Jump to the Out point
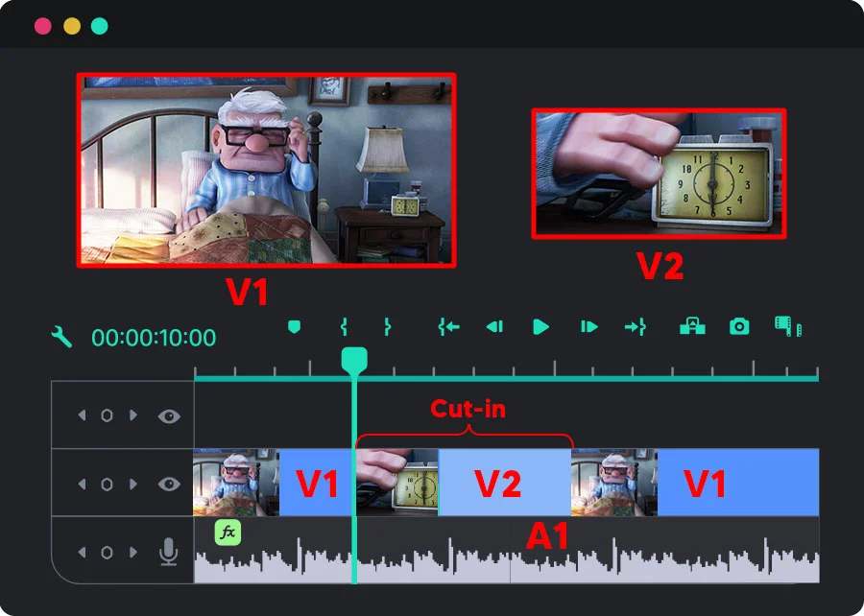Image resolution: width=864 pixels, height=616 pixels. [x=636, y=327]
